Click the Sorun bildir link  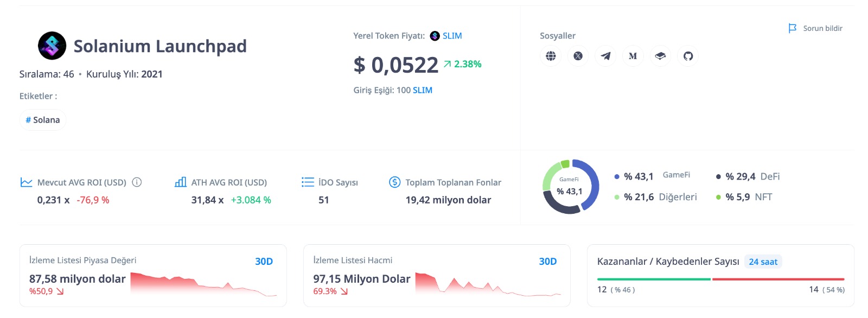coord(822,28)
